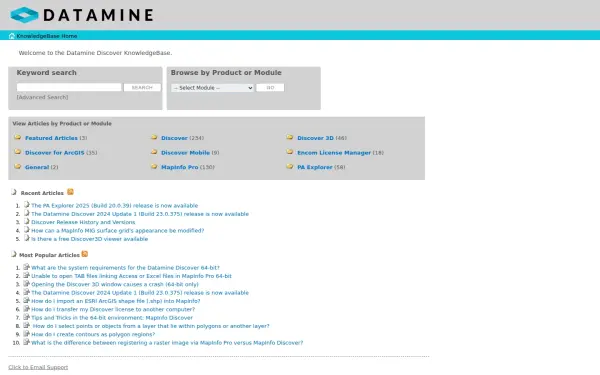Open recent article Datamine Discover 2024 Update 1 release

[x=140, y=214]
